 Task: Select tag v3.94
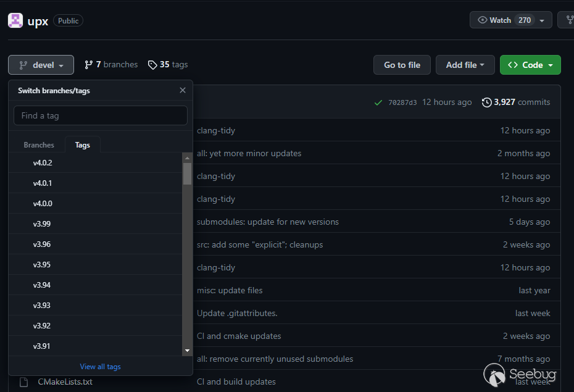coord(95,285)
